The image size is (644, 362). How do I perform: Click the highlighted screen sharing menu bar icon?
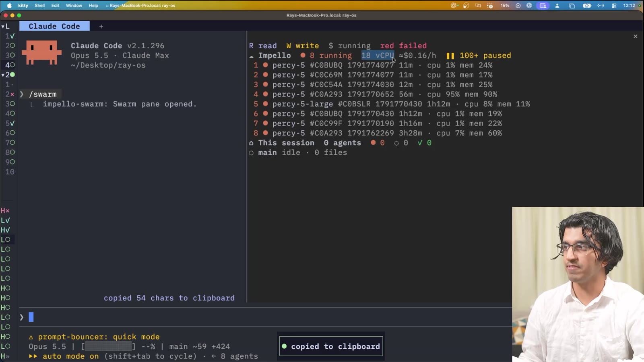pyautogui.click(x=543, y=6)
